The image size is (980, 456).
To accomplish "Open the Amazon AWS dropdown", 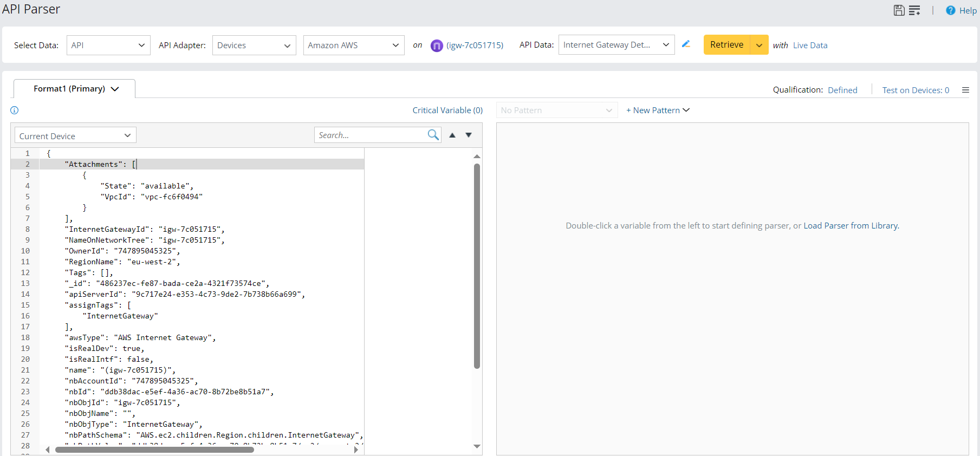I will coord(353,45).
